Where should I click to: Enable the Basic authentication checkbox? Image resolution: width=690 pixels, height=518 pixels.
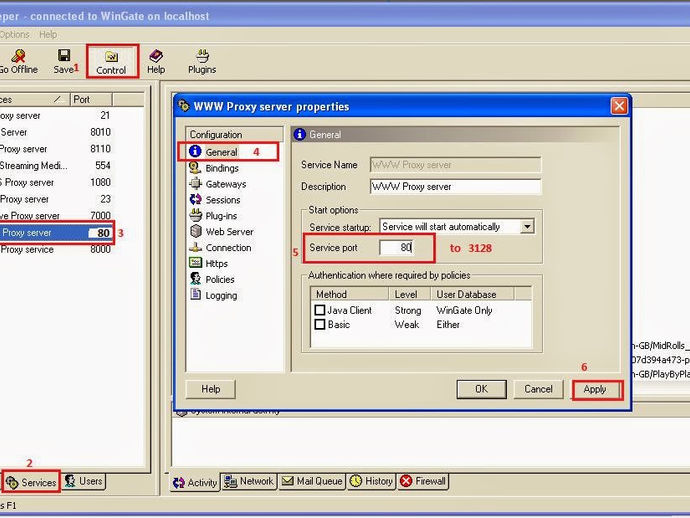tap(320, 324)
